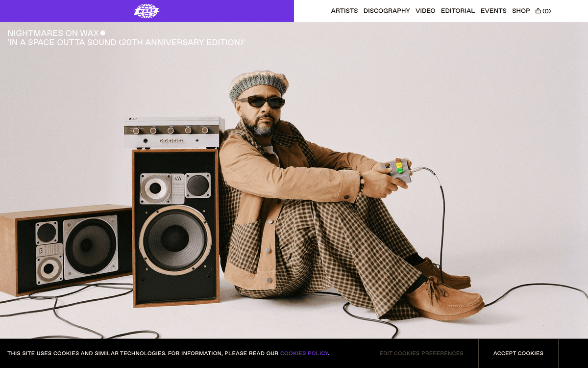Screen dimensions: 588x368
Task: Open the Artists menu item
Action: (344, 11)
